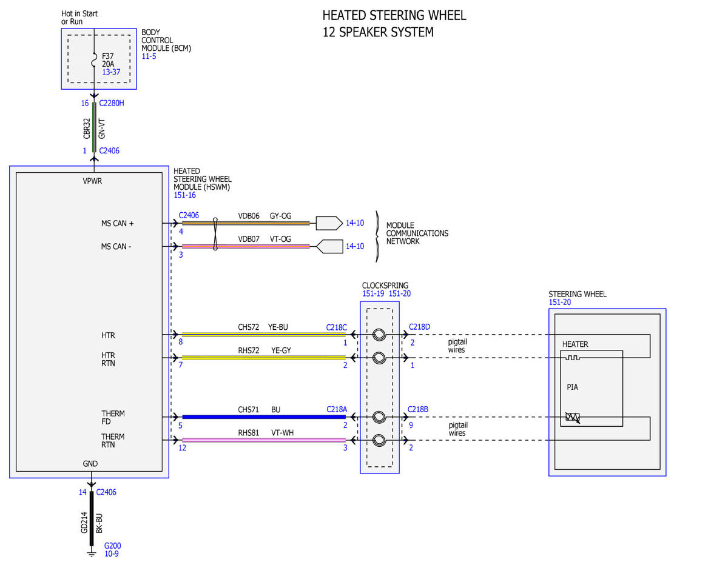Click the top clockspring coil symbol
Viewport: 728px width, 562px height.
click(379, 335)
